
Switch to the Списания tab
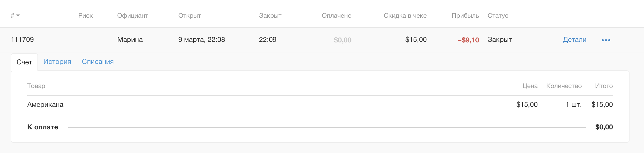(98, 62)
